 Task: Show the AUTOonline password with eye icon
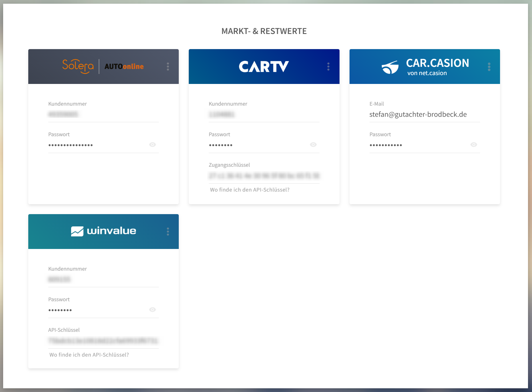coord(152,144)
